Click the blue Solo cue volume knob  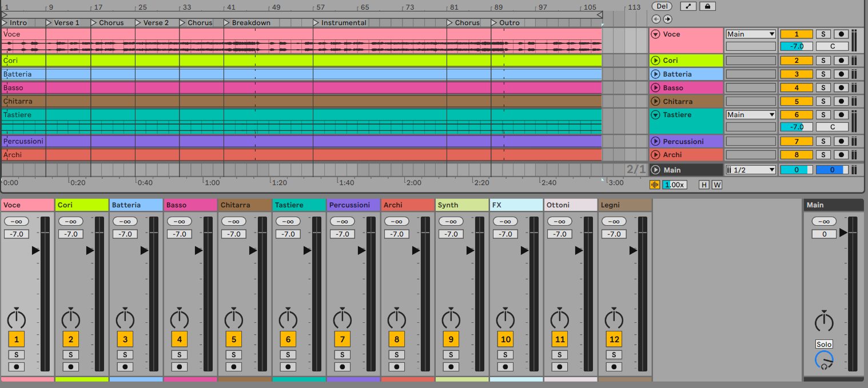click(x=824, y=360)
